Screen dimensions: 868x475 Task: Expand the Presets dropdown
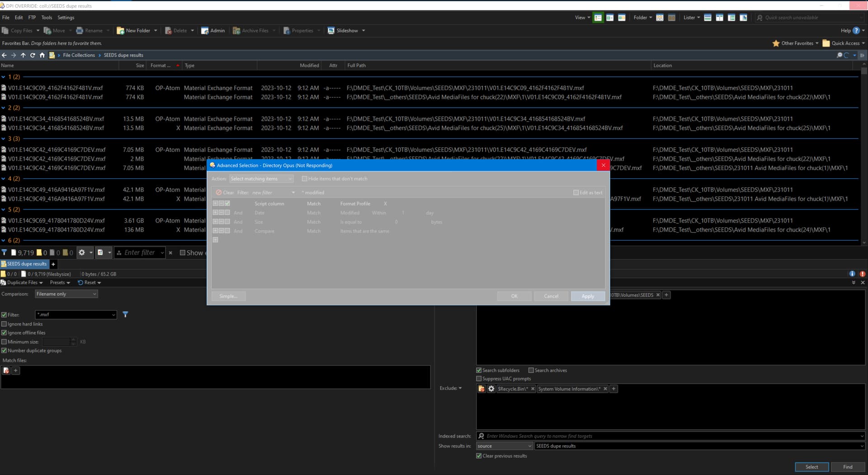[x=60, y=283]
